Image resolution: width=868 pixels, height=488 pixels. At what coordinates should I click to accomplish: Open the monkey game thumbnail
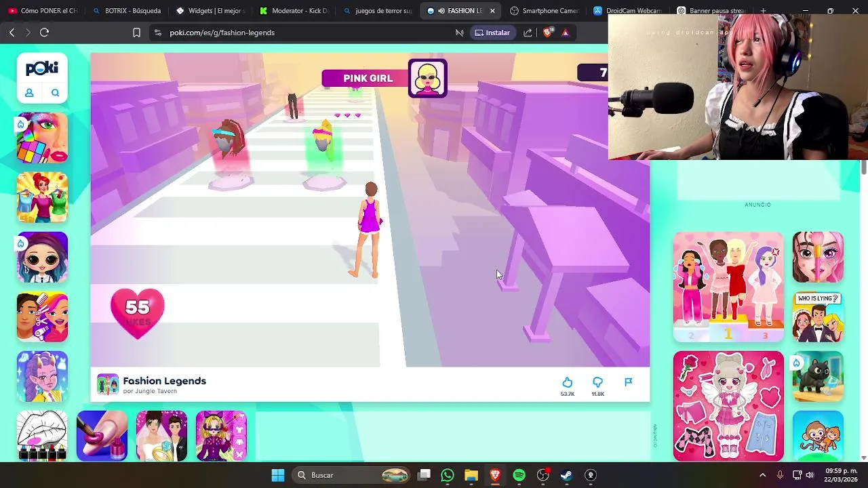pyautogui.click(x=818, y=436)
